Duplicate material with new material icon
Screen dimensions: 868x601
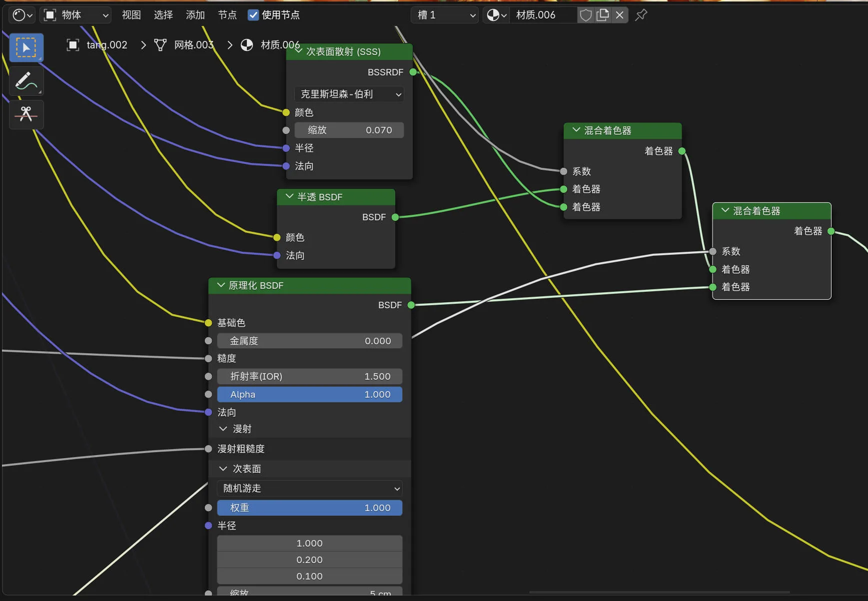tap(603, 15)
